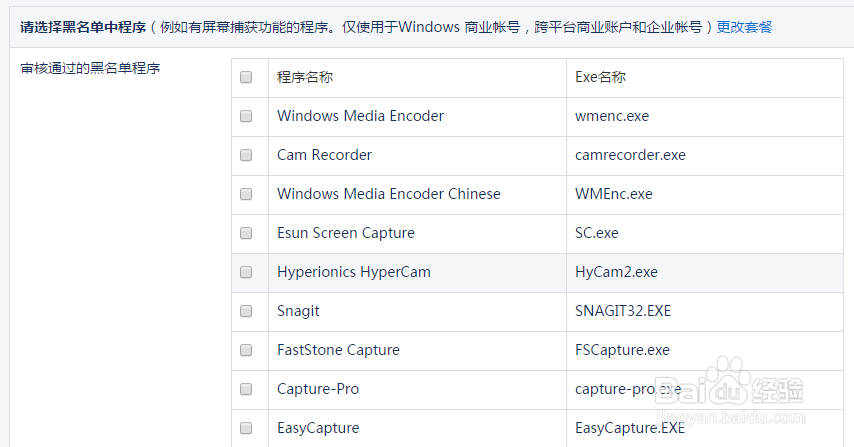Click the Esun Screen Capture program name
Screen dimensions: 854x447
point(345,233)
